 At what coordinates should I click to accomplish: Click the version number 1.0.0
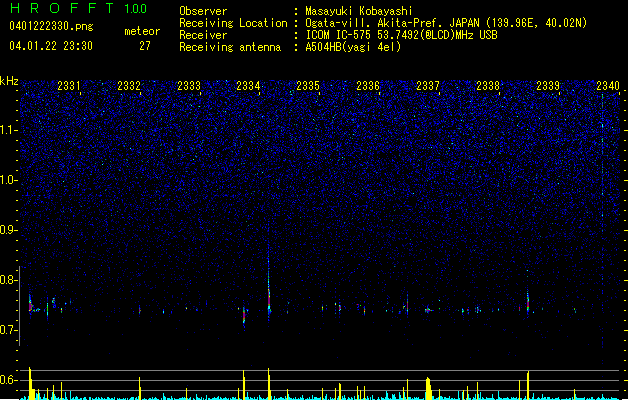[x=136, y=9]
